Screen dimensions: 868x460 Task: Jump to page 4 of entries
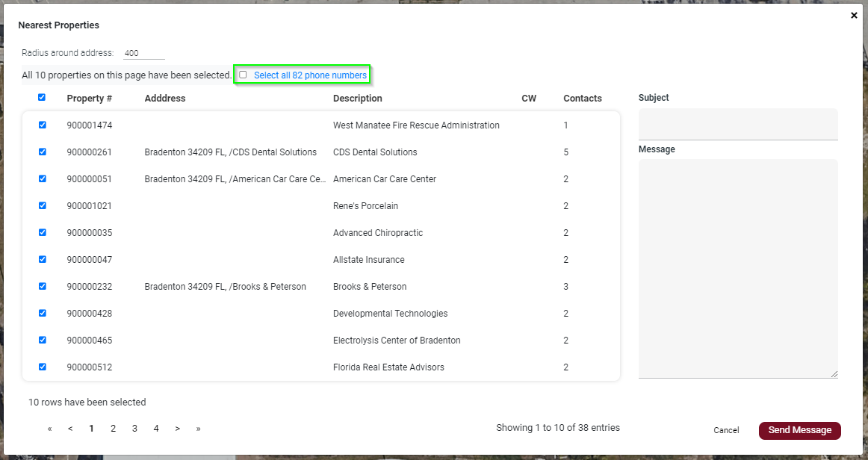point(156,429)
